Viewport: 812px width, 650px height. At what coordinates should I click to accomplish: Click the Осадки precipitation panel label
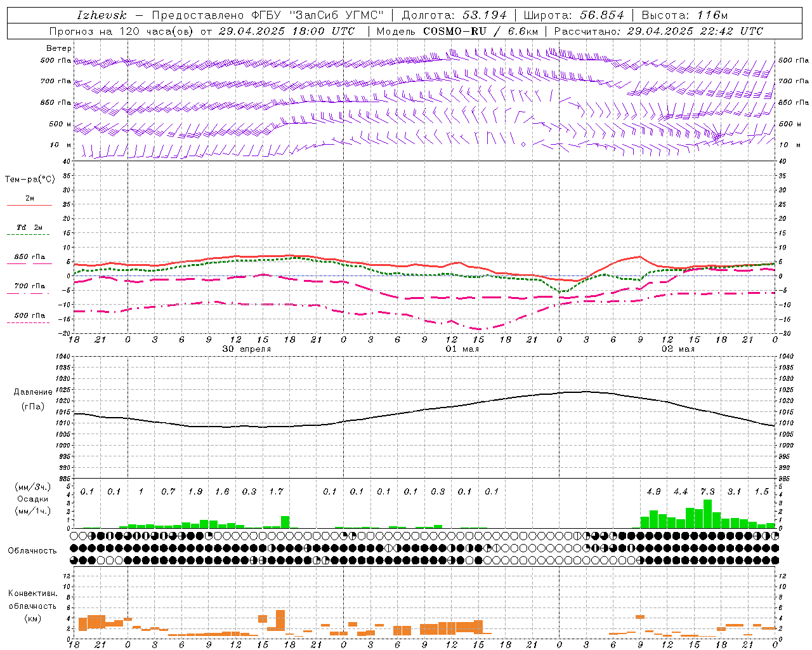tap(33, 499)
